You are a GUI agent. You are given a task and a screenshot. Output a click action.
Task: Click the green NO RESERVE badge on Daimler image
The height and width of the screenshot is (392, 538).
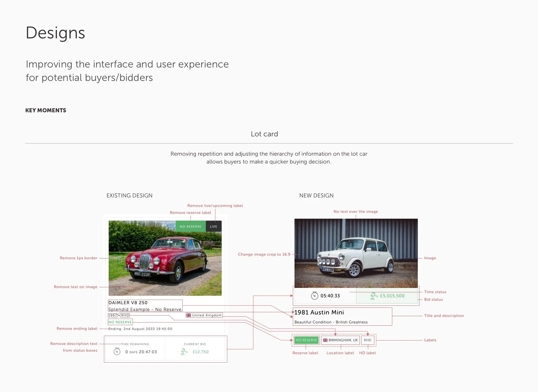click(x=191, y=227)
